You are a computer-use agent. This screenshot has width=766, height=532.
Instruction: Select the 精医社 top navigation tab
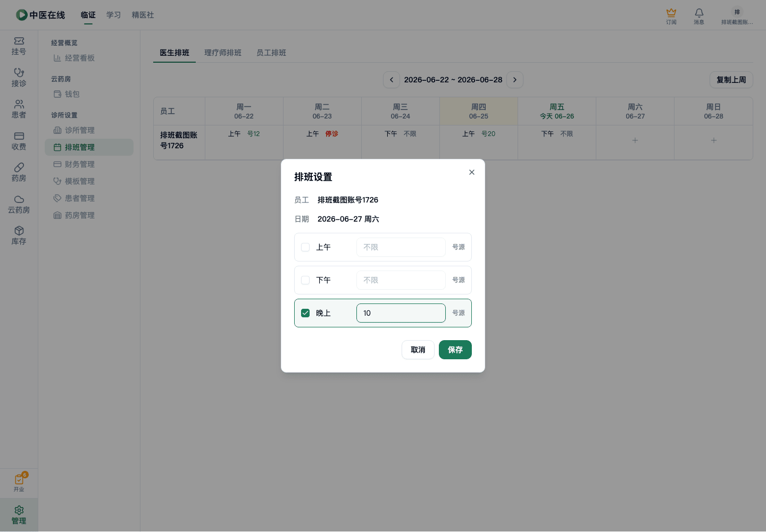point(143,15)
